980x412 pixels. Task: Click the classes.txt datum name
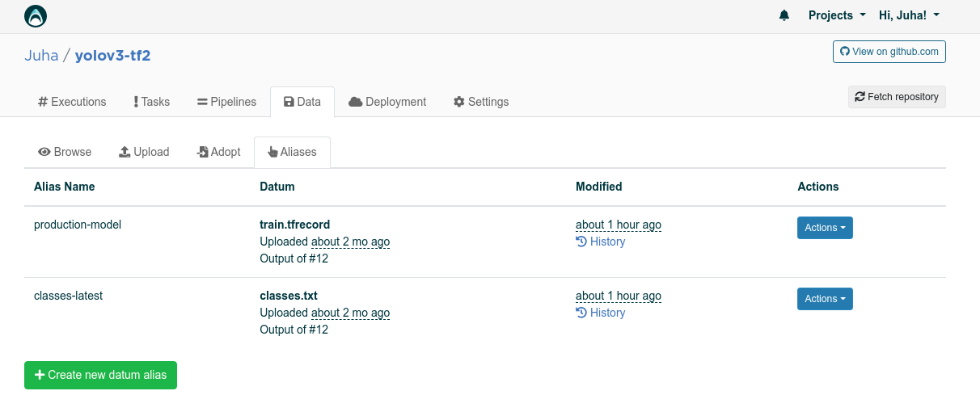coord(289,296)
